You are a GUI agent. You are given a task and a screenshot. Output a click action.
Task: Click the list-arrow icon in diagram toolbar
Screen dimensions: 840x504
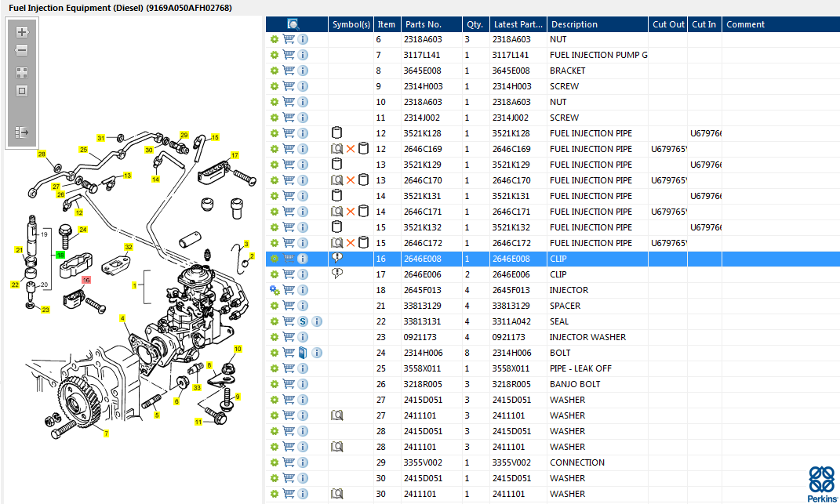point(22,132)
